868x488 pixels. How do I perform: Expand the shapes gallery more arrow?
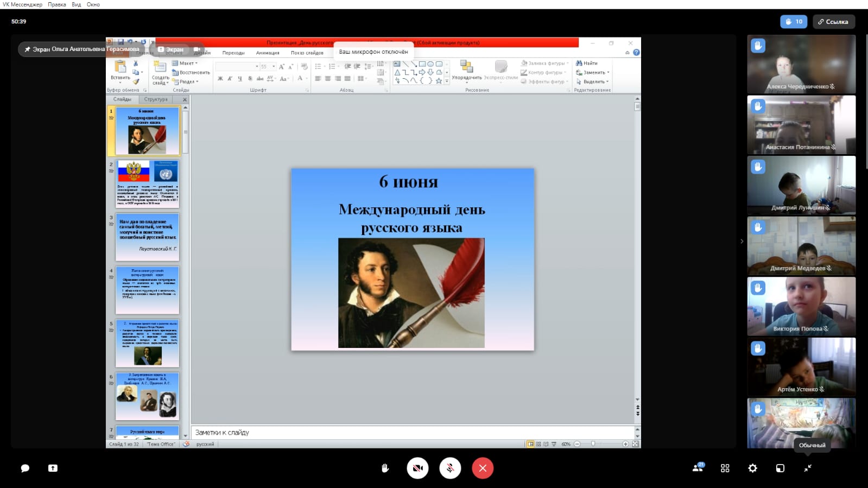pos(447,81)
